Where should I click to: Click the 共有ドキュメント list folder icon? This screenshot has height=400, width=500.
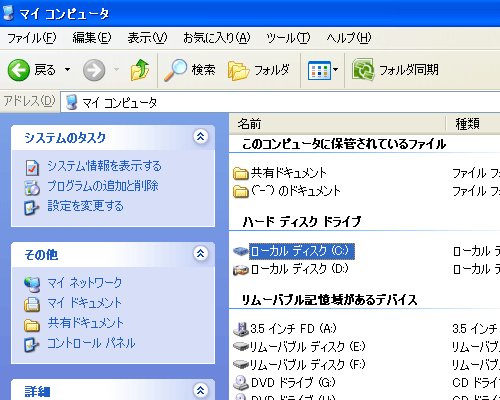point(241,173)
